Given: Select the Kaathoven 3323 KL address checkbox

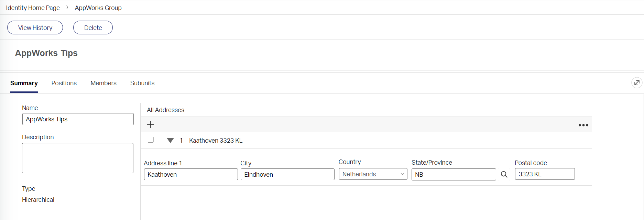Looking at the screenshot, I should (151, 140).
